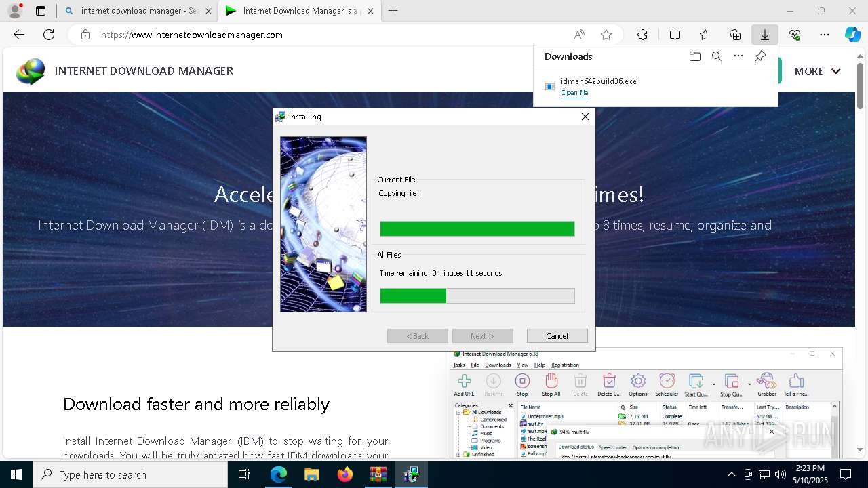This screenshot has height=488, width=868.
Task: Toggle split screen icon
Action: [x=675, y=35]
